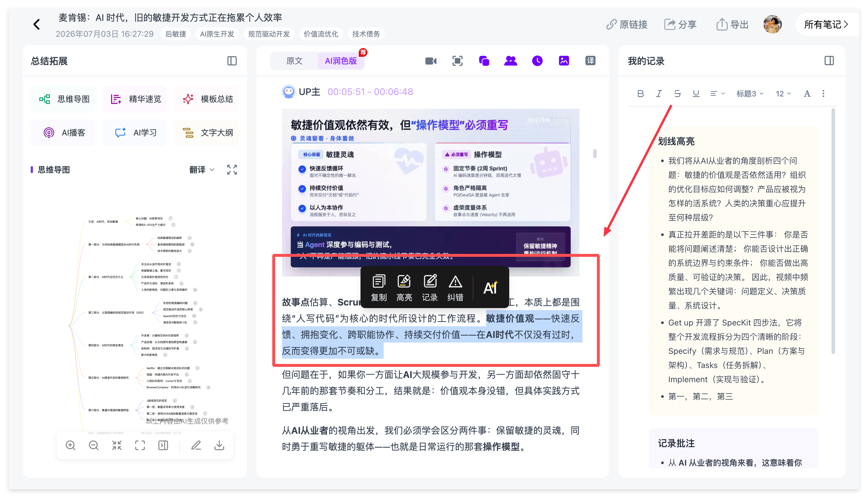Viewport: 868px width, 498px height.
Task: Switch to the AI润色版 tab
Action: [x=341, y=61]
